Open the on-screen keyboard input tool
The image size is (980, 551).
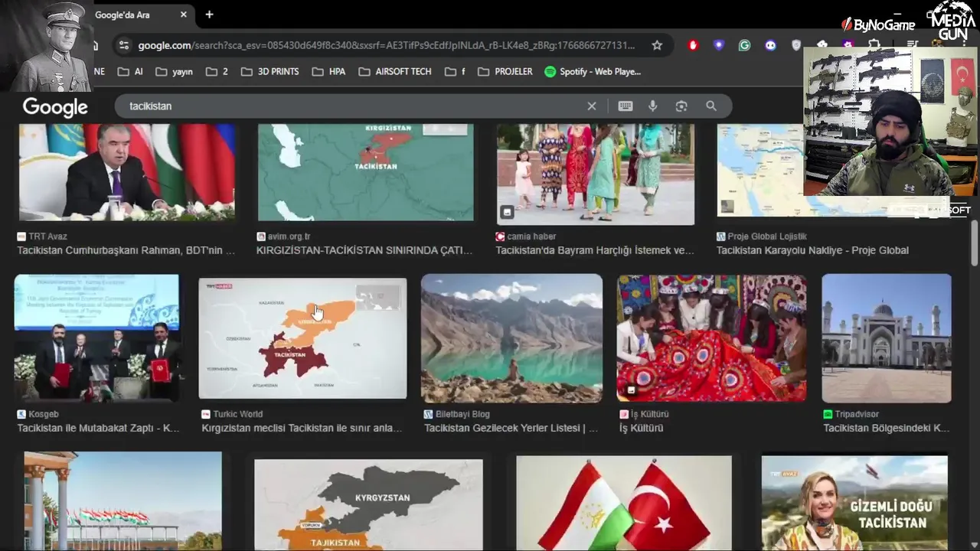pos(626,106)
